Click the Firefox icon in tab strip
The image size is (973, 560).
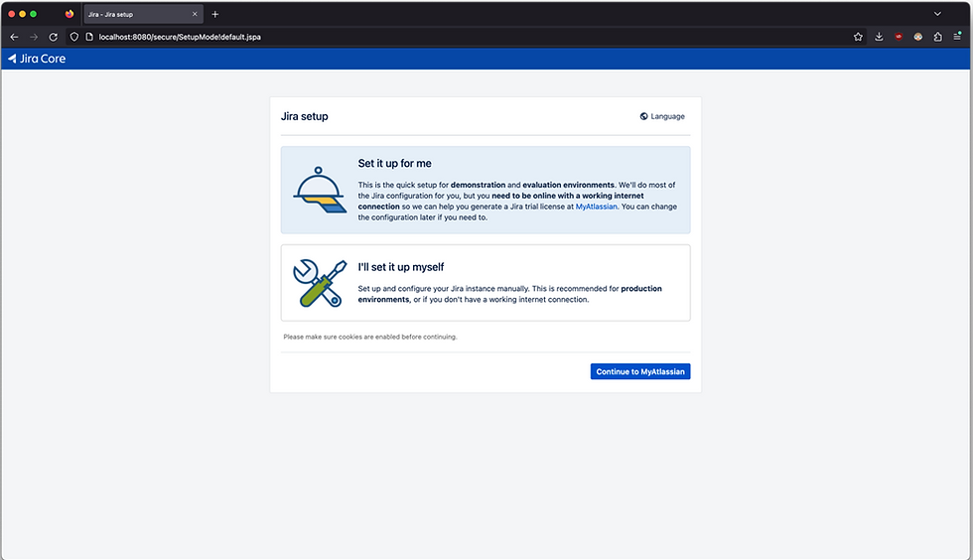[69, 14]
